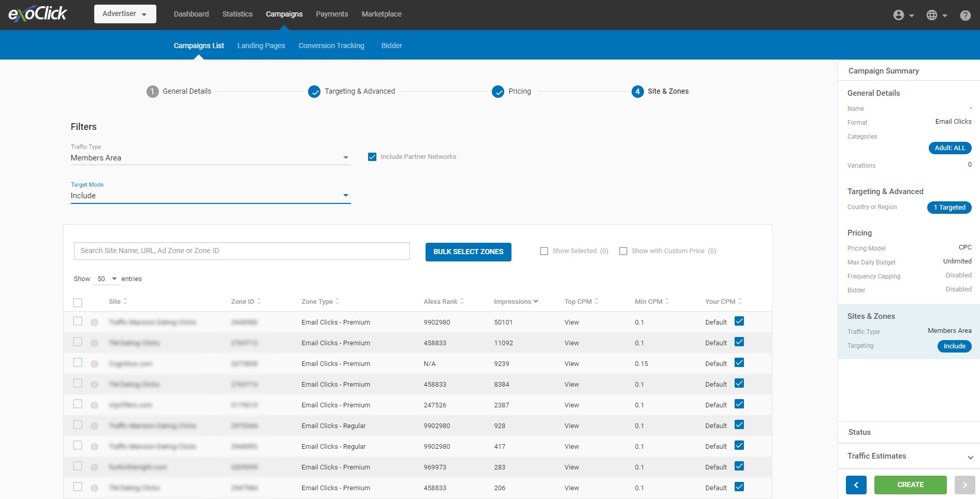The width and height of the screenshot is (980, 499).
Task: Click the help question mark icon
Action: (x=965, y=15)
